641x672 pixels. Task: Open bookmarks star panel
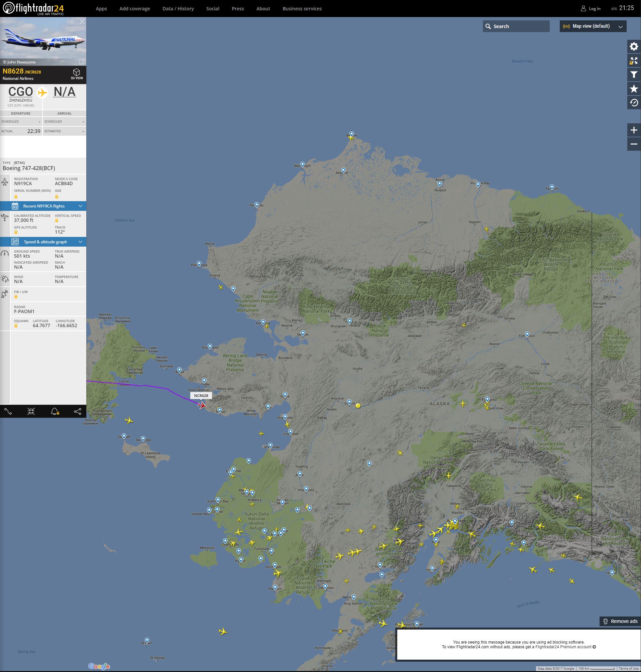point(634,89)
